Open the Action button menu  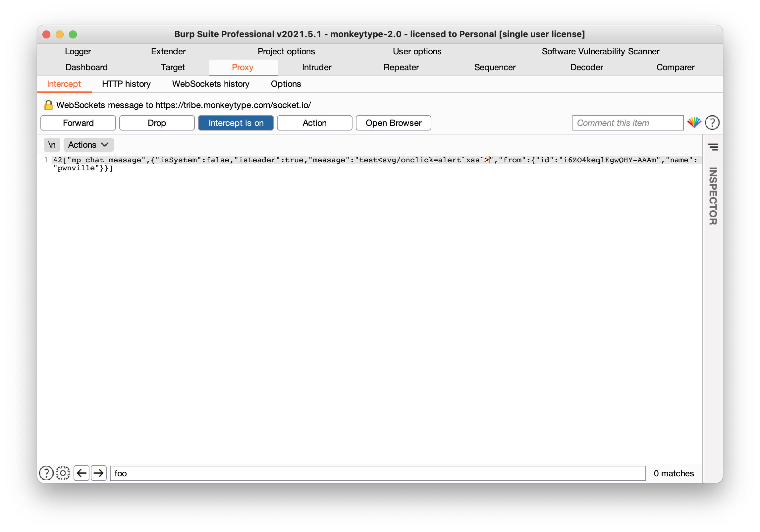[x=314, y=123]
